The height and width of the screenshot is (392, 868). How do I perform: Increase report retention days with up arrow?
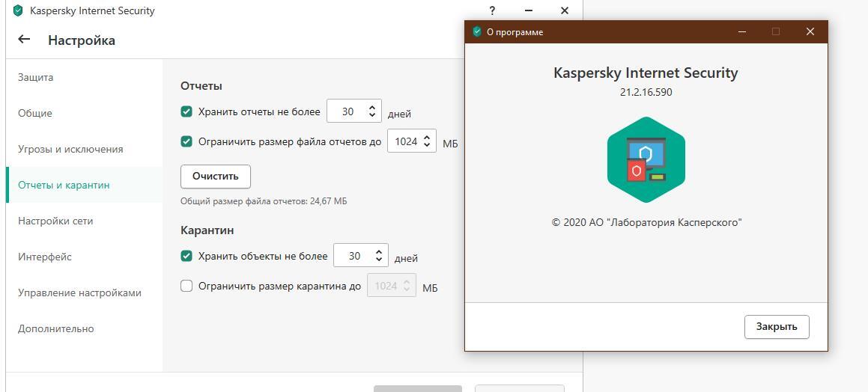(x=372, y=107)
